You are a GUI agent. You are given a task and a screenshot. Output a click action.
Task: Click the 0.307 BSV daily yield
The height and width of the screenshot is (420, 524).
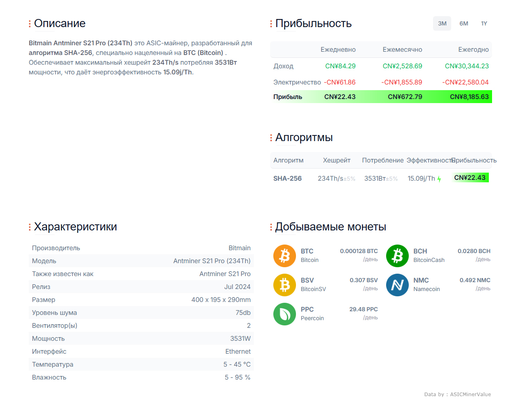pos(363,280)
